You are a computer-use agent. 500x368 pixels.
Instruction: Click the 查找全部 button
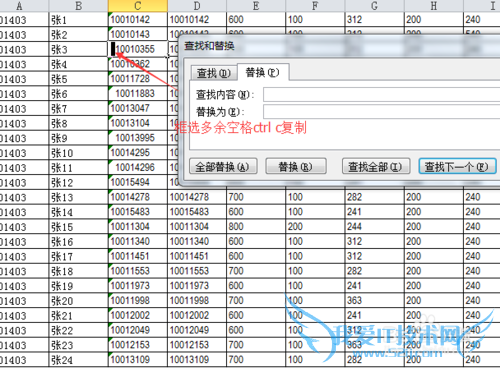click(376, 166)
